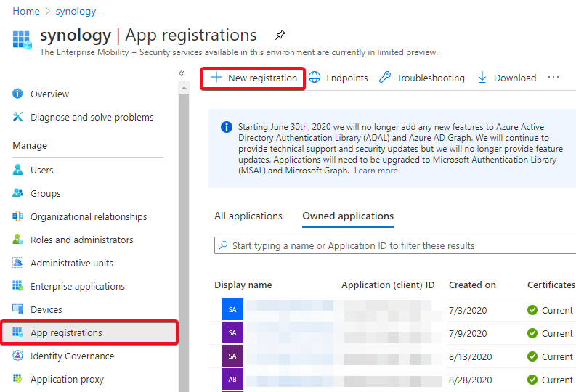Click the Devices icon
The height and width of the screenshot is (392, 576).
click(x=17, y=309)
